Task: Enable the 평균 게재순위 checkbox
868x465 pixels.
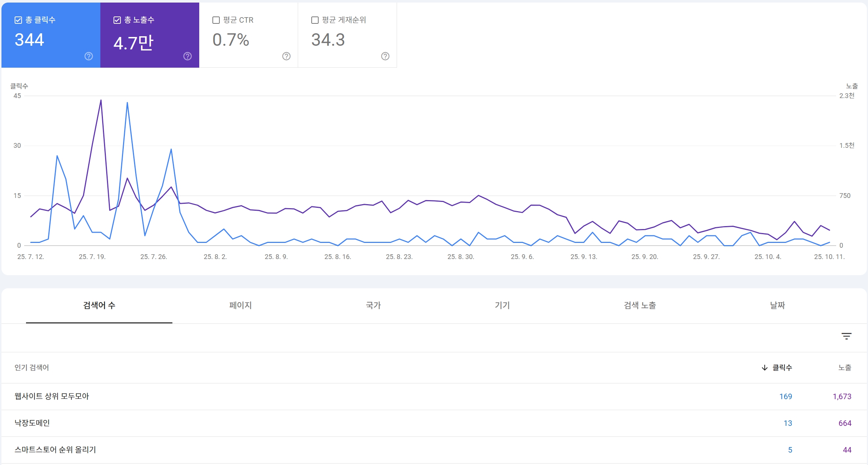Action: (x=315, y=20)
